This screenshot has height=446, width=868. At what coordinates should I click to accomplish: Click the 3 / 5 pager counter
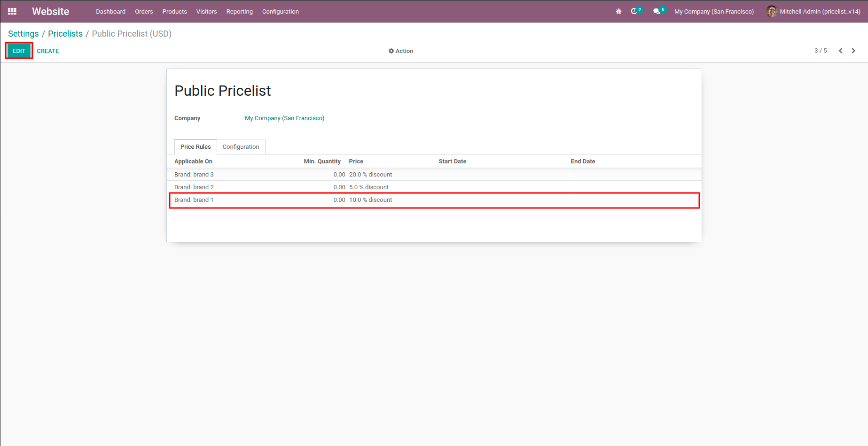821,51
